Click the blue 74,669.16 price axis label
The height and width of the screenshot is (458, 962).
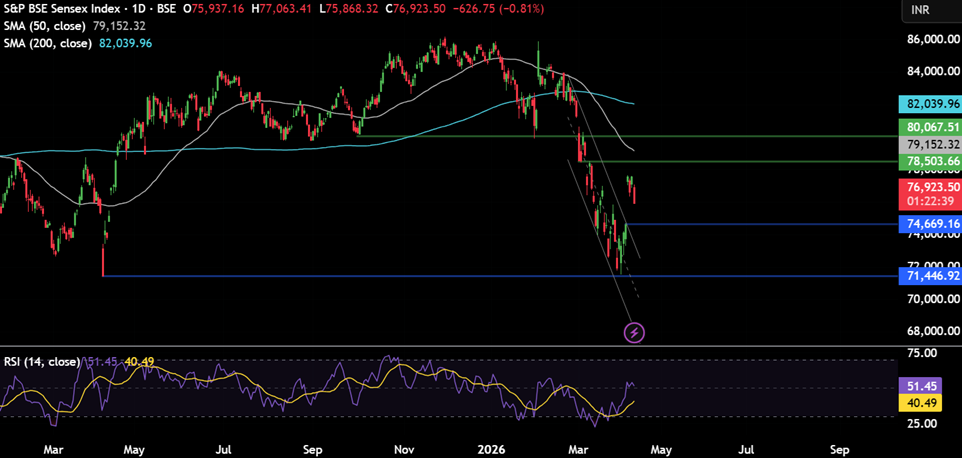pyautogui.click(x=930, y=224)
